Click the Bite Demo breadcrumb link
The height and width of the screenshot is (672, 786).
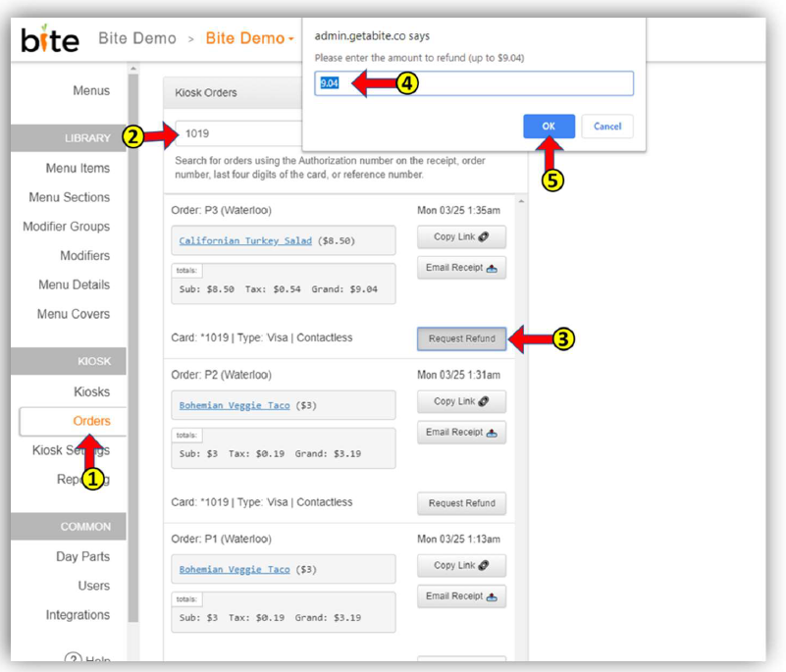tap(137, 39)
